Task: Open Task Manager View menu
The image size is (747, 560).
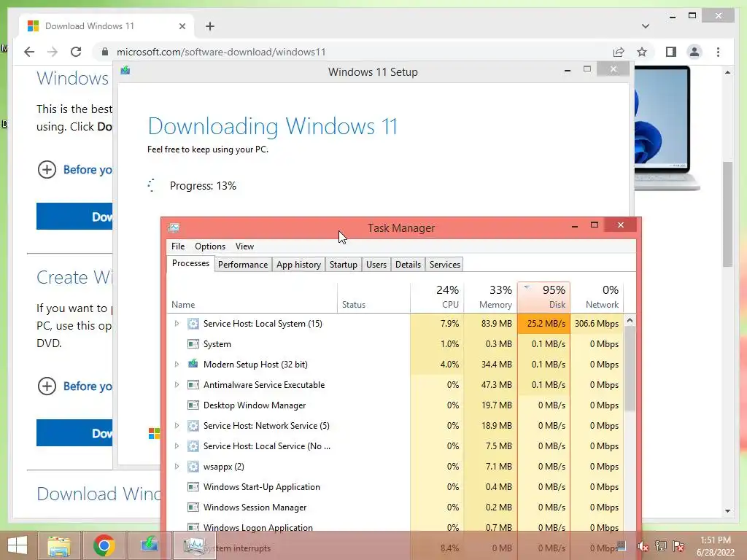Action: coord(244,246)
